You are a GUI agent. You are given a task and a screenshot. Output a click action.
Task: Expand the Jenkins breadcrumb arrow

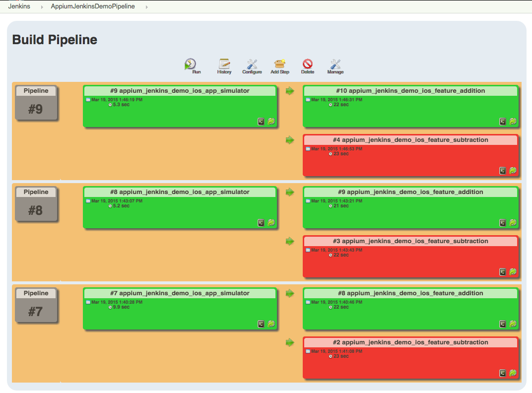(42, 7)
